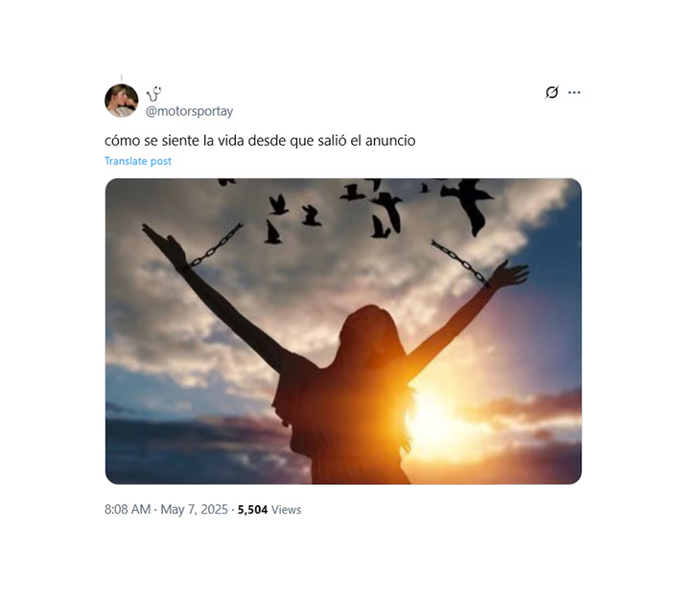This screenshot has height=600, width=700.
Task: Click the @motorsportay handle
Action: pyautogui.click(x=189, y=111)
